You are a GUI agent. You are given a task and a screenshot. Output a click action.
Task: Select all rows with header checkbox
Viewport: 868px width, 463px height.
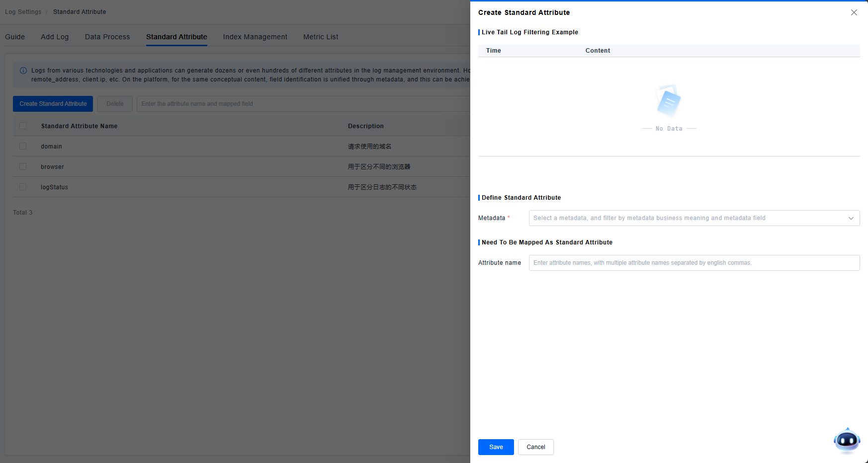[x=23, y=126]
